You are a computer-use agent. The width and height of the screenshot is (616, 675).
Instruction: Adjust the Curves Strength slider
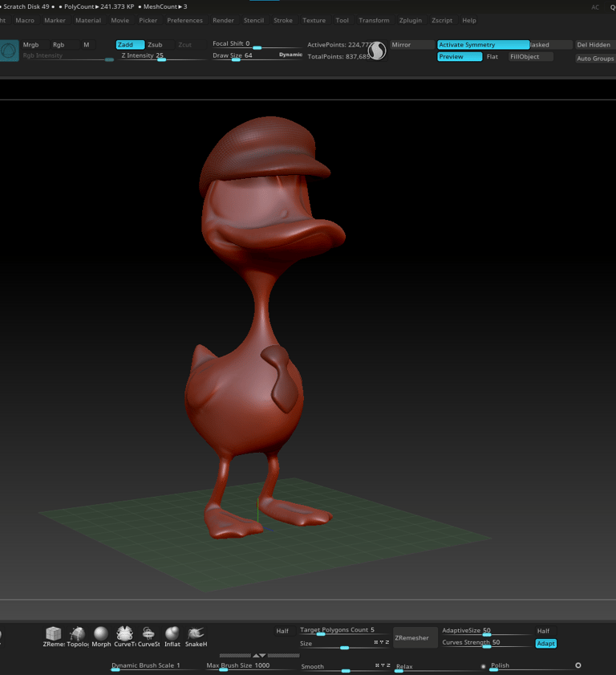coord(487,643)
